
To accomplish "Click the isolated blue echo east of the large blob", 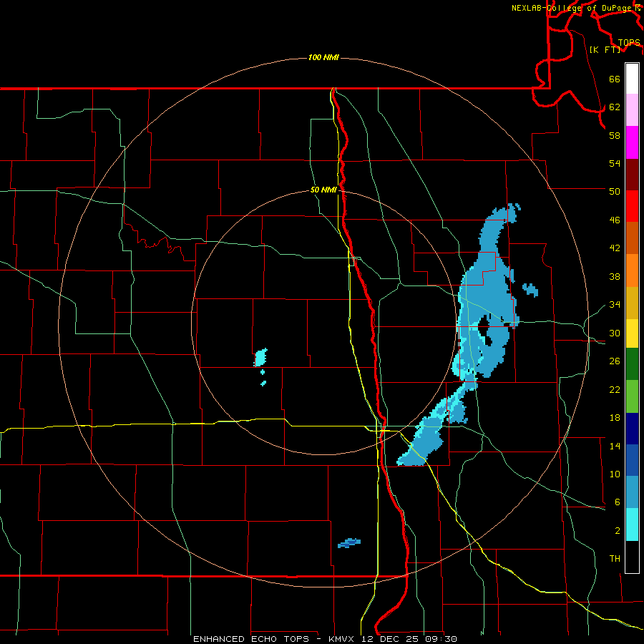I will (x=530, y=289).
